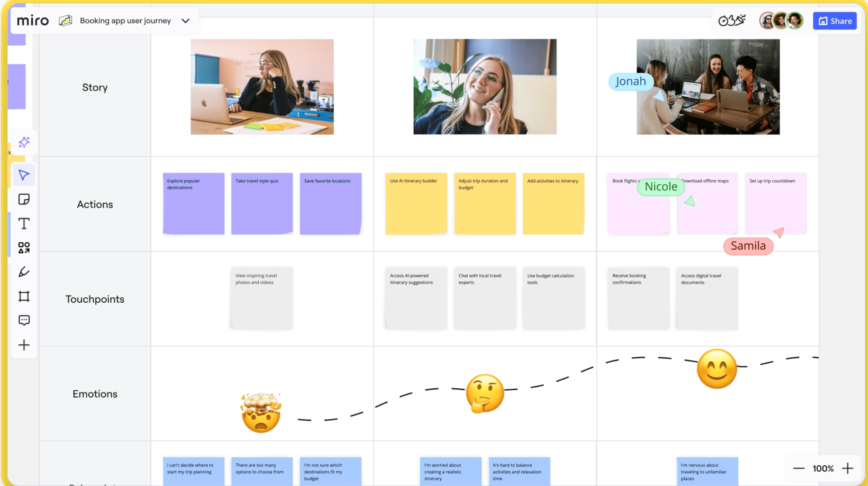The height and width of the screenshot is (486, 868).
Task: Click the zoom percentage display
Action: 824,469
